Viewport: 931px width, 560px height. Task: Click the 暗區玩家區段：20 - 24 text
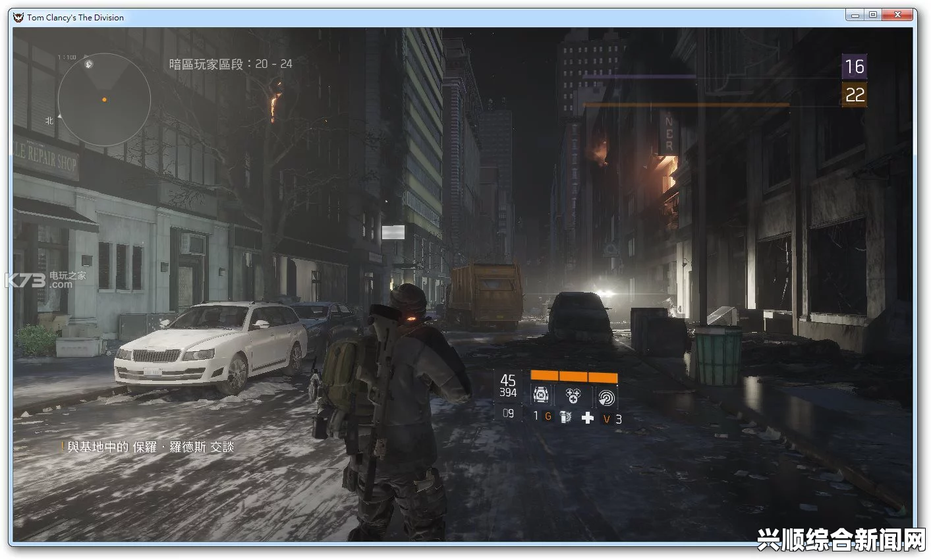231,64
